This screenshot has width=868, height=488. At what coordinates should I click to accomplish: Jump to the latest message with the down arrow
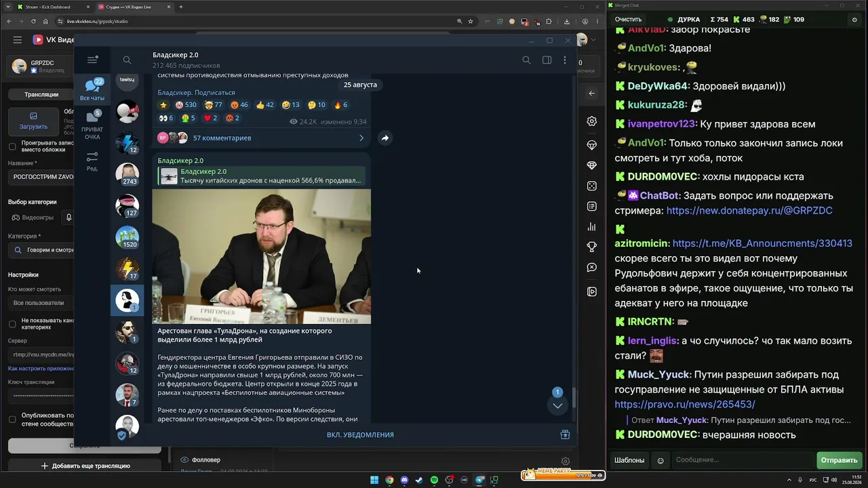tap(557, 405)
